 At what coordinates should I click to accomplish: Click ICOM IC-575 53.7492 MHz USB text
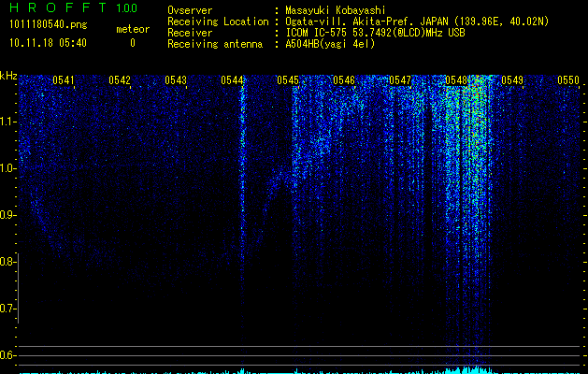pyautogui.click(x=375, y=33)
